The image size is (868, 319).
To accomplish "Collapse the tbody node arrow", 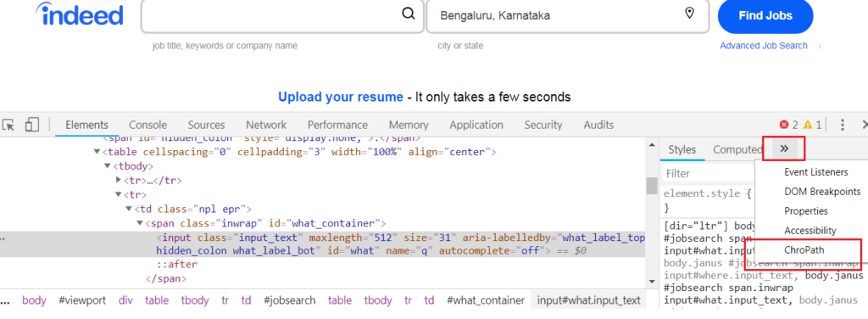I will 108,166.
